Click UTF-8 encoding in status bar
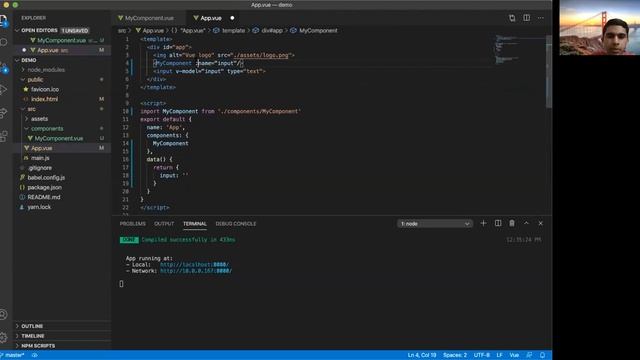Image resolution: width=640 pixels, height=360 pixels. 482,355
